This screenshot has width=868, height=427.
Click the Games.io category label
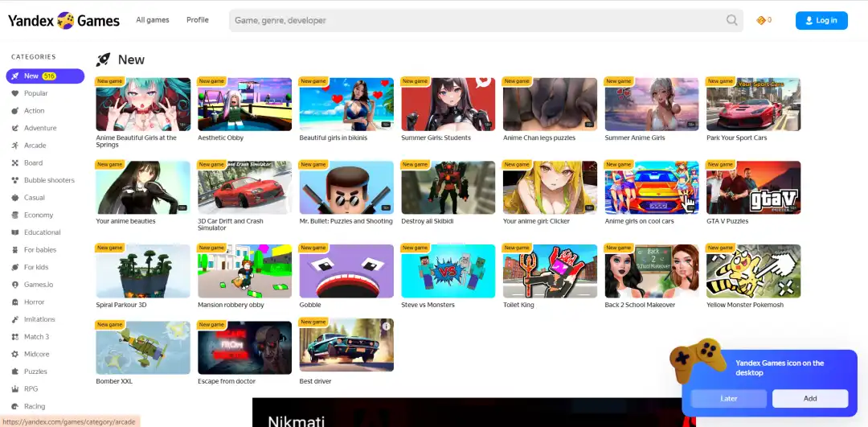[x=39, y=285]
